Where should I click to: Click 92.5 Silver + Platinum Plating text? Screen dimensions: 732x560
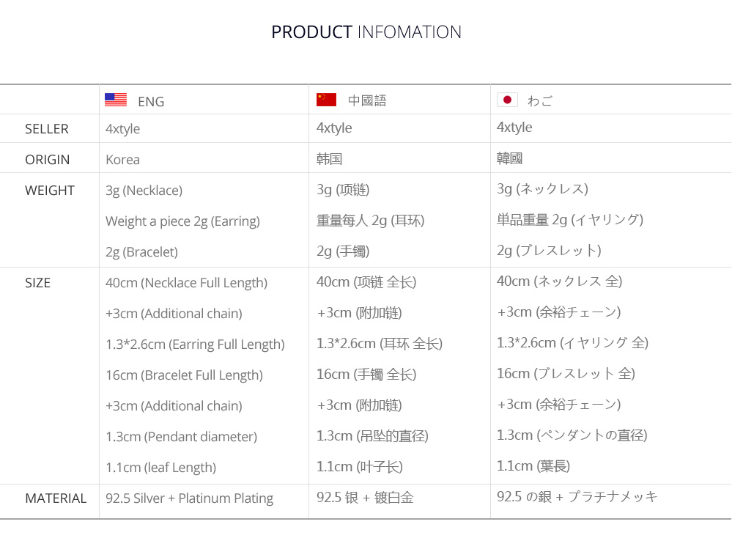pyautogui.click(x=190, y=498)
